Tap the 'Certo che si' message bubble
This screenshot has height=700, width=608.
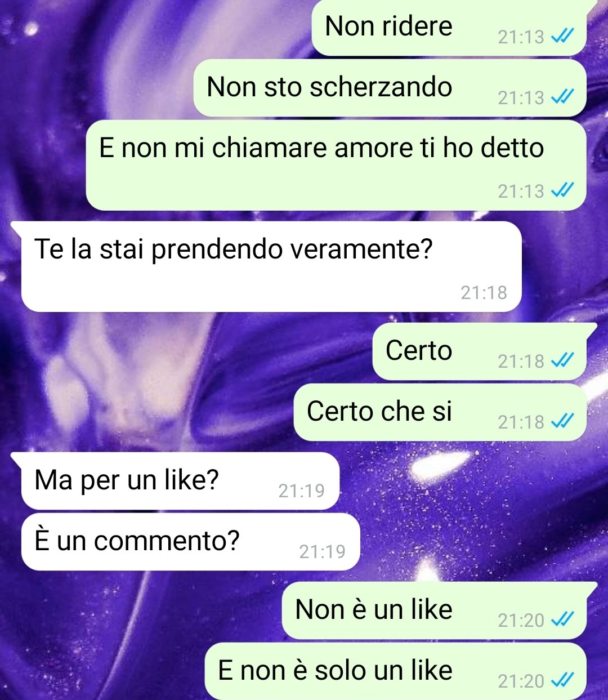click(440, 412)
